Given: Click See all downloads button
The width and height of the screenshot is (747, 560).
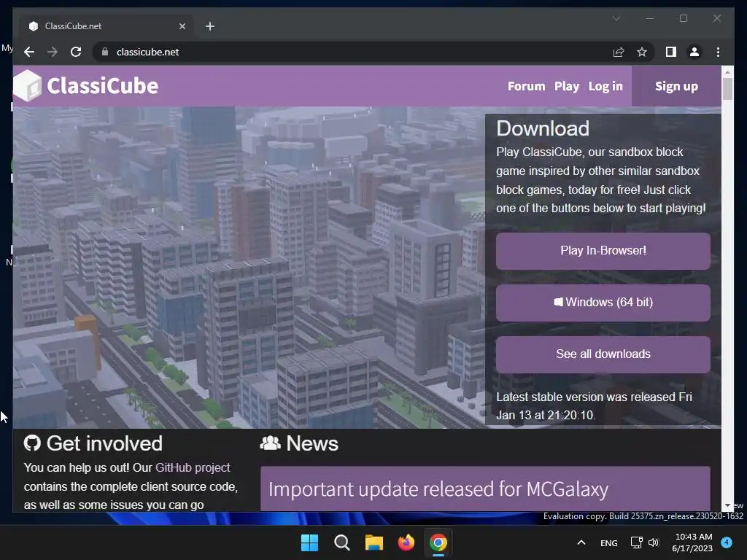Looking at the screenshot, I should point(603,354).
